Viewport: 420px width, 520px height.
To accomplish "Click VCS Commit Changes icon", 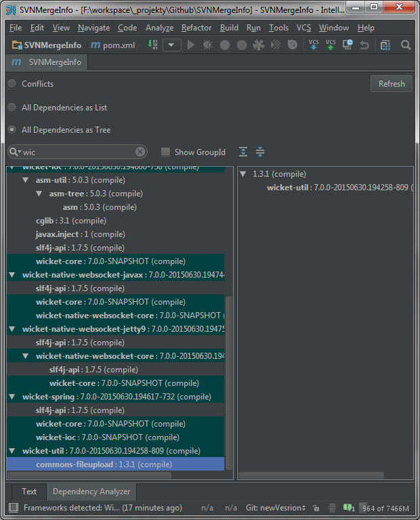I will 331,45.
